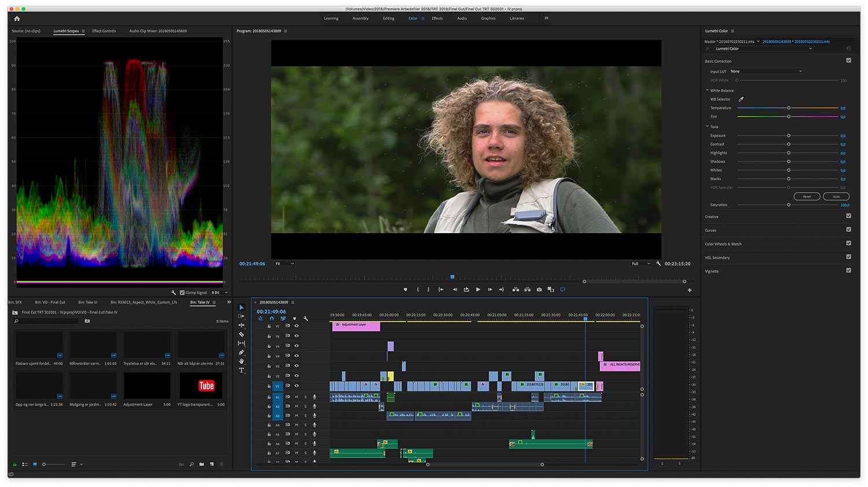Toggle Comparison View in Program Monitor
Viewport: 868px width, 487px height.
[551, 289]
